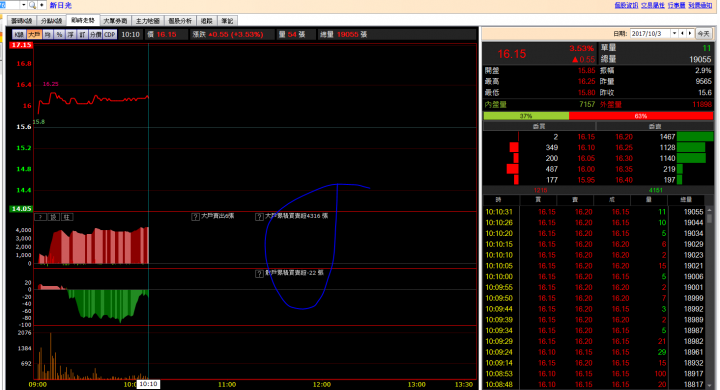Image resolution: width=720 pixels, height=390 pixels.
Task: Click the ? icon beside 大戶賣出 label
Action: click(x=195, y=217)
